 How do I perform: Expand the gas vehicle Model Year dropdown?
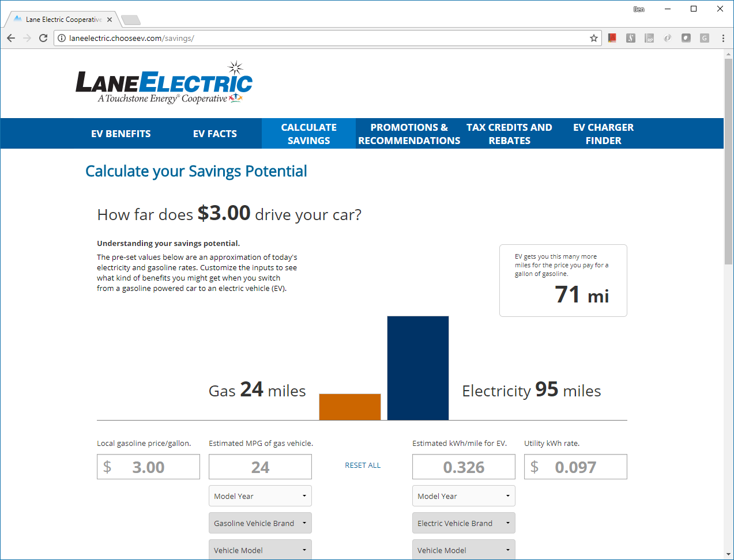(260, 496)
